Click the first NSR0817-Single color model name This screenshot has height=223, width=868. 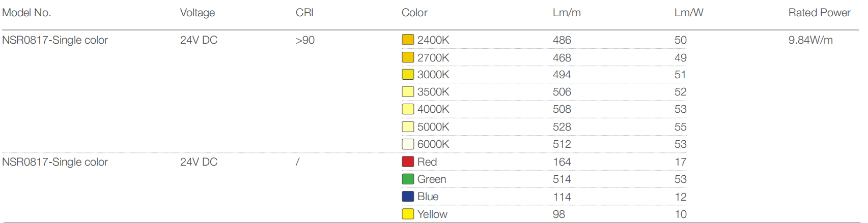point(55,40)
